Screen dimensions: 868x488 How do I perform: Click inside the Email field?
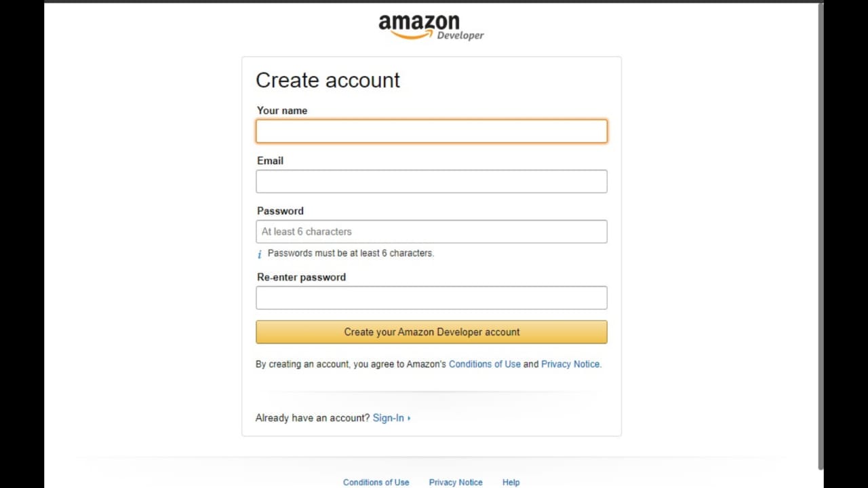[431, 181]
